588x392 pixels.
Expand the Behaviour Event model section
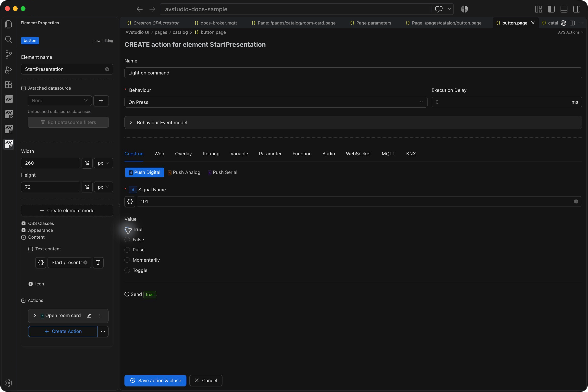[x=353, y=122]
